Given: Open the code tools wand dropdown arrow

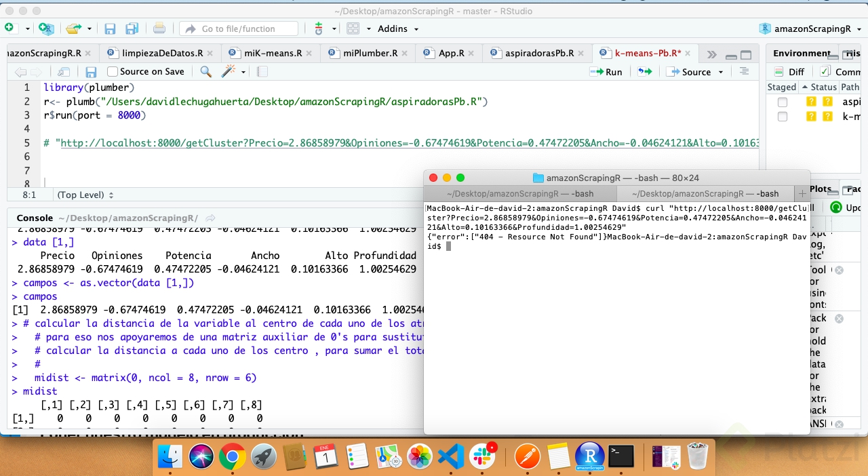Looking at the screenshot, I should point(243,72).
